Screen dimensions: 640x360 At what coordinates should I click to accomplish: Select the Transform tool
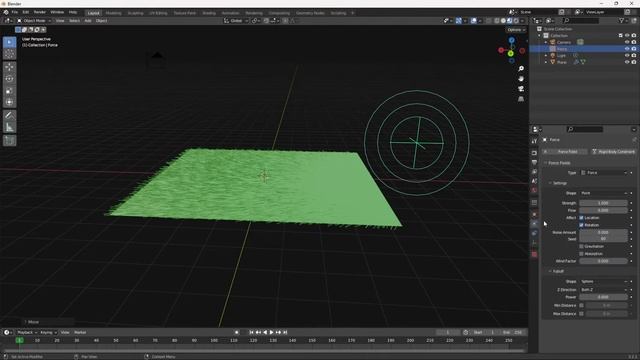point(9,102)
